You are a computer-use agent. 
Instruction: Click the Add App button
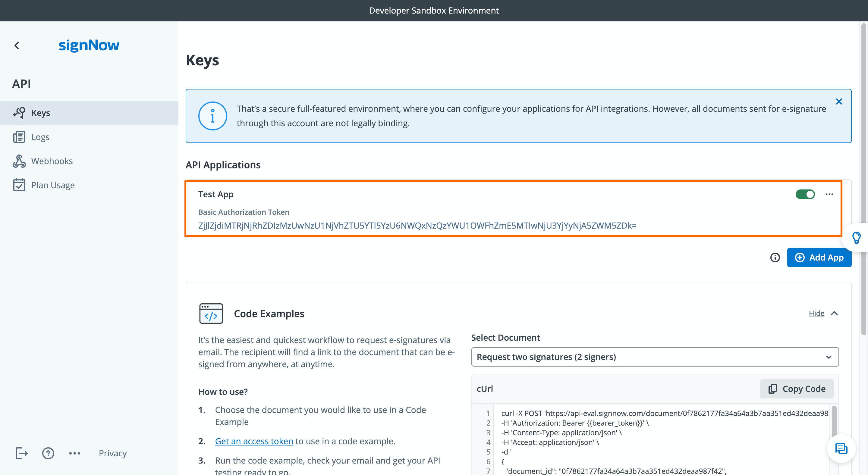(819, 258)
